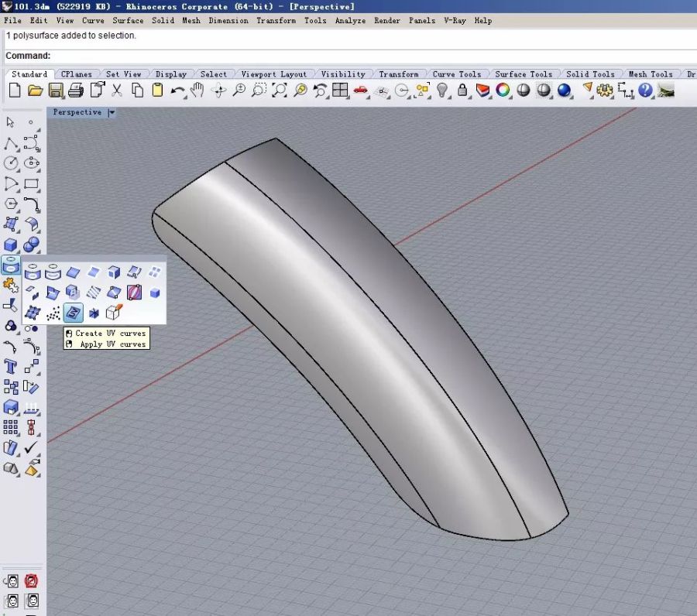Open the Options gear icon
Image resolution: width=697 pixels, height=616 pixels.
click(605, 91)
